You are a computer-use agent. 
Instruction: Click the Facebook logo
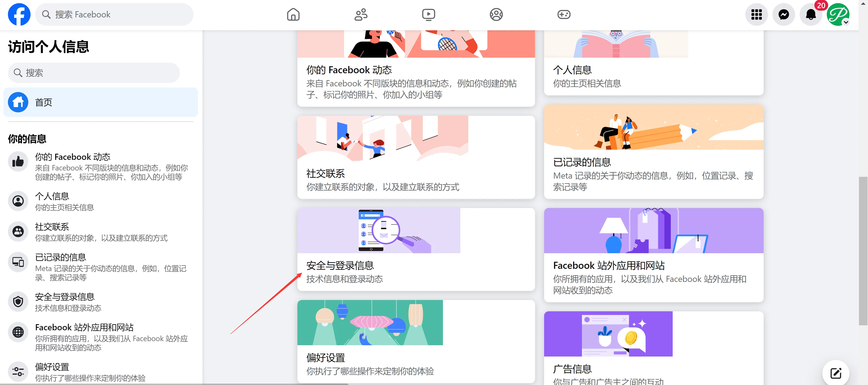pos(19,14)
